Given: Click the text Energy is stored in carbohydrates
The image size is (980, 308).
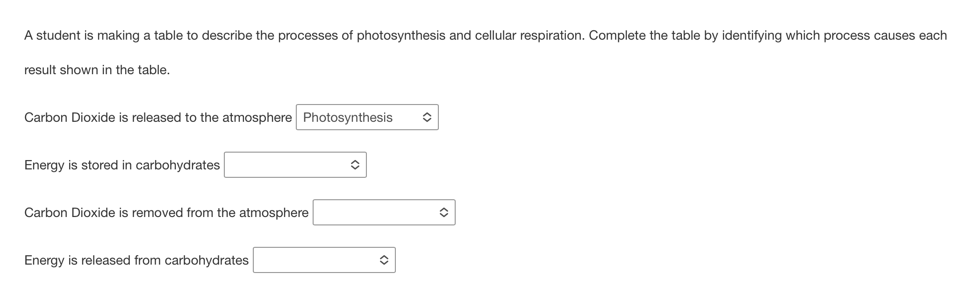Looking at the screenshot, I should coord(122,165).
